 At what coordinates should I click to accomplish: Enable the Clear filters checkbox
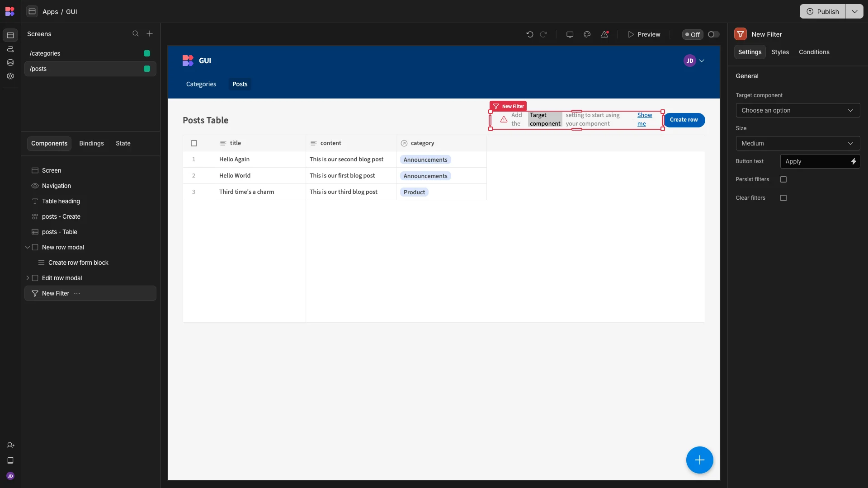pyautogui.click(x=783, y=198)
